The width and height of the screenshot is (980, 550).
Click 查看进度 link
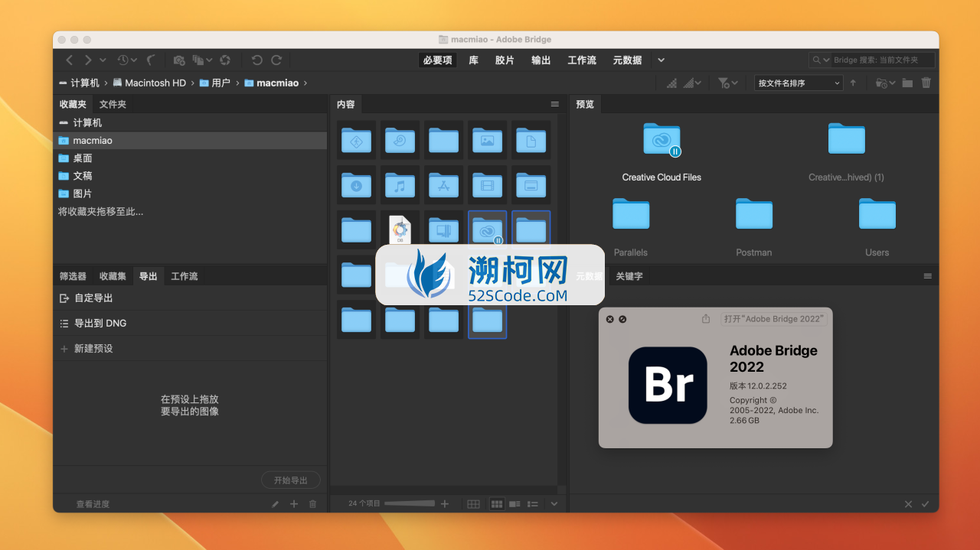click(93, 504)
